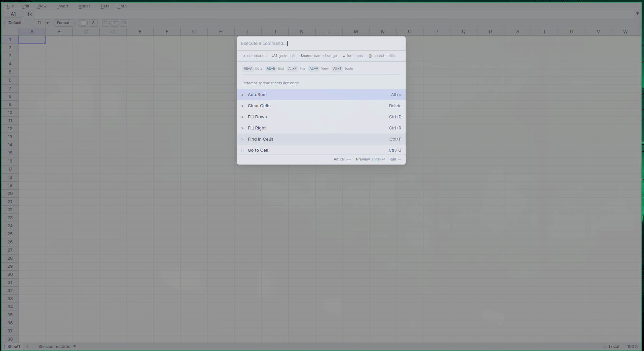
Task: Select the Find in Cells command
Action: click(321, 139)
